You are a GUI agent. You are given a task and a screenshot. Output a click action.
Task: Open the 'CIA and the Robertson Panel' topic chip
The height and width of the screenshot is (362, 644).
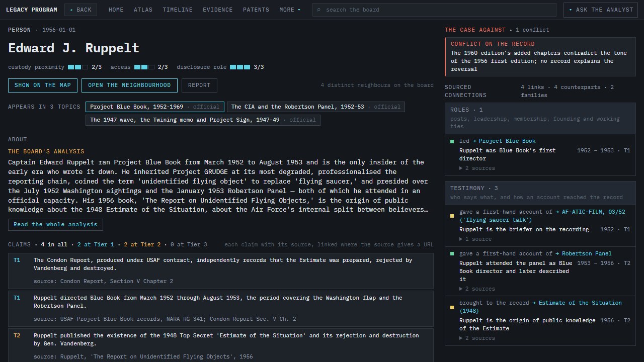316,107
